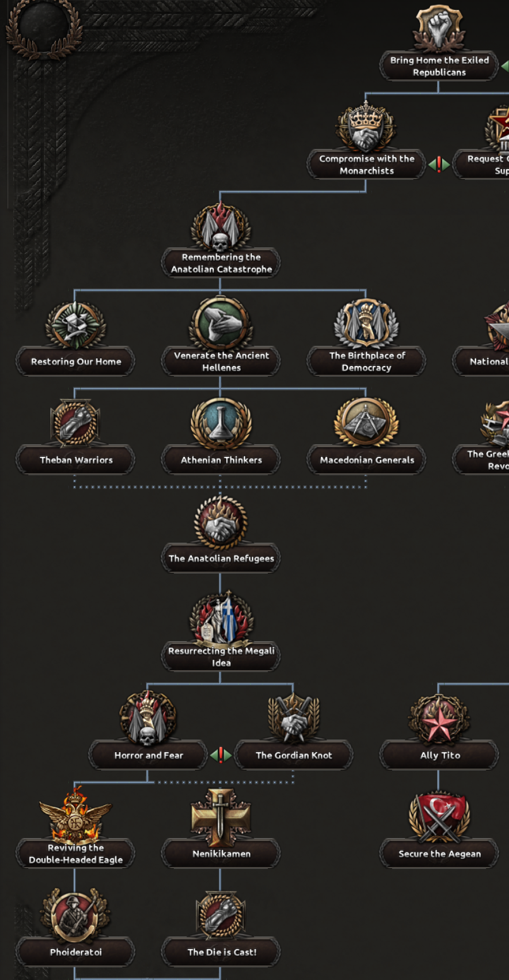This screenshot has width=509, height=980.
Task: Click the skull icon above Anatolian Catastrophe
Action: pyautogui.click(x=220, y=228)
